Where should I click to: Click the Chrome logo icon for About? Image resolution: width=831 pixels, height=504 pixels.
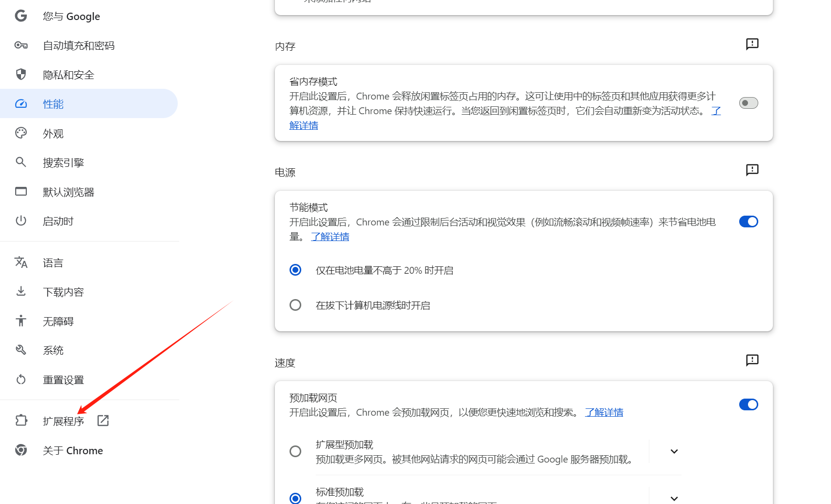pyautogui.click(x=21, y=450)
